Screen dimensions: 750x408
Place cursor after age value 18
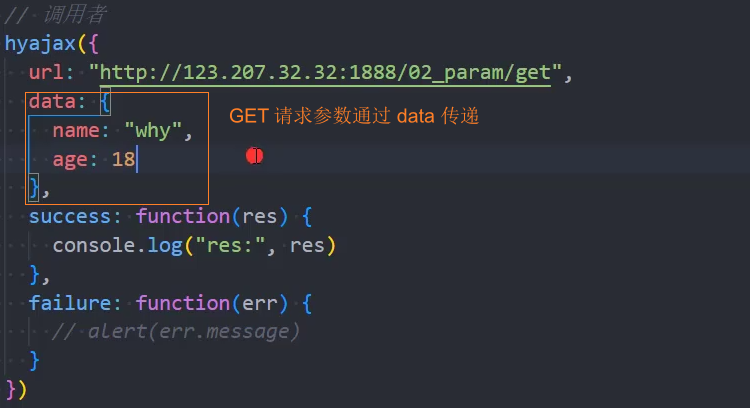[136, 159]
